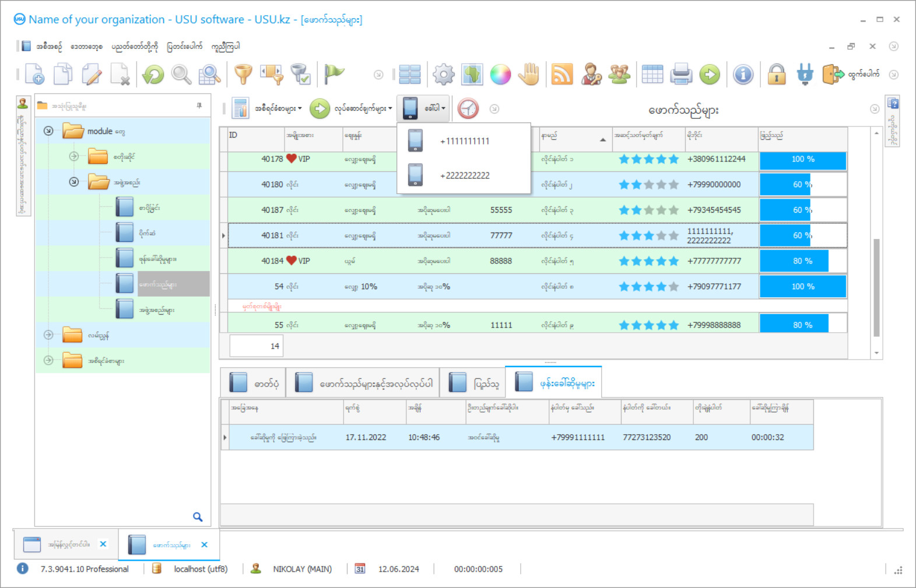
Task: Click the search magnifier in the left panel
Action: 198,517
